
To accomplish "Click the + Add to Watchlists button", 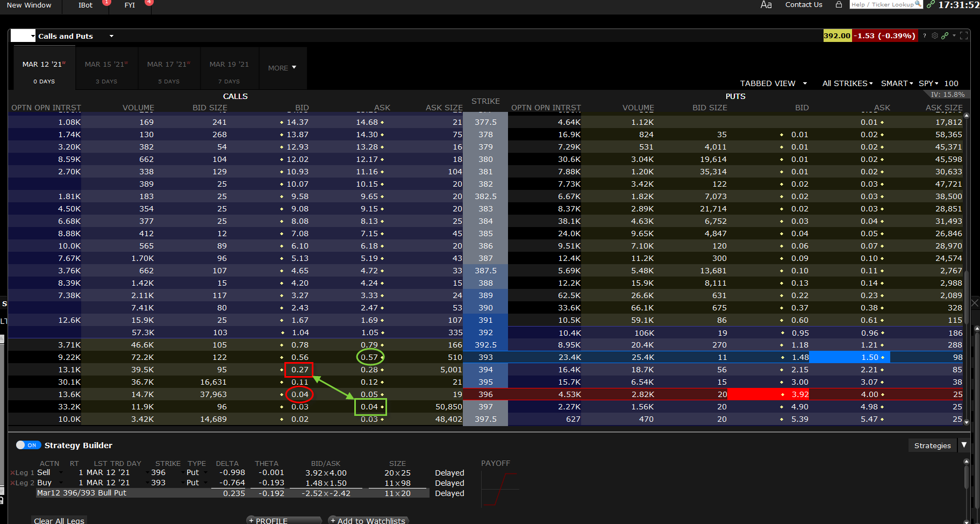I will pyautogui.click(x=368, y=520).
